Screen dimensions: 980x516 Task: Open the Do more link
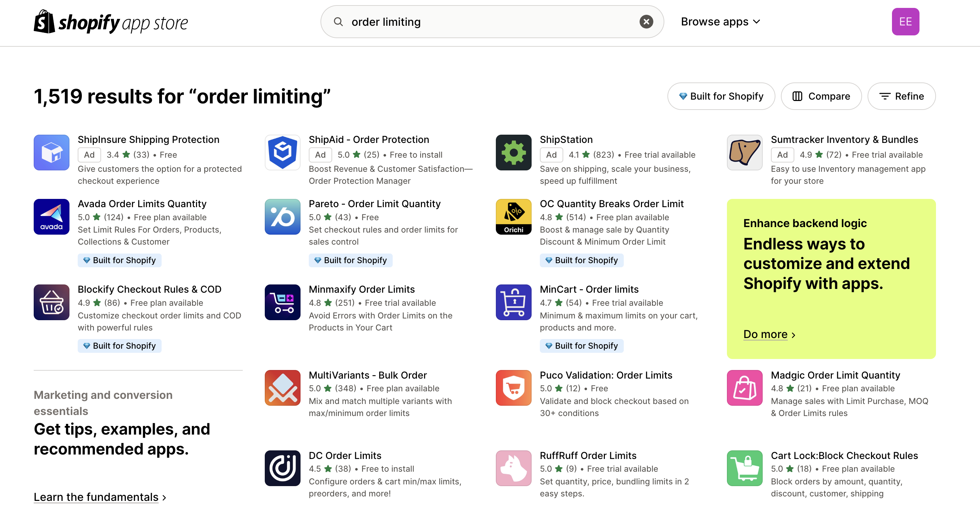(x=769, y=334)
